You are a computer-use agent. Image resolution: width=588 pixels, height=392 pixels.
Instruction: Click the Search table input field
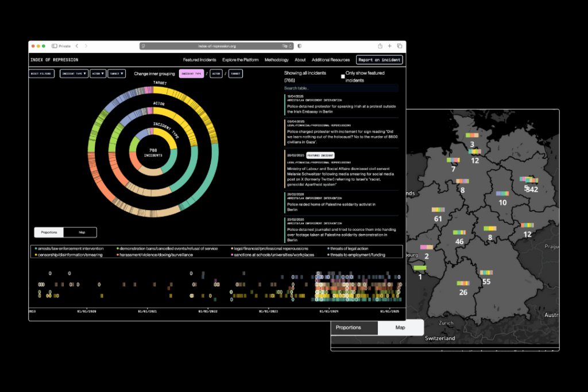click(341, 88)
